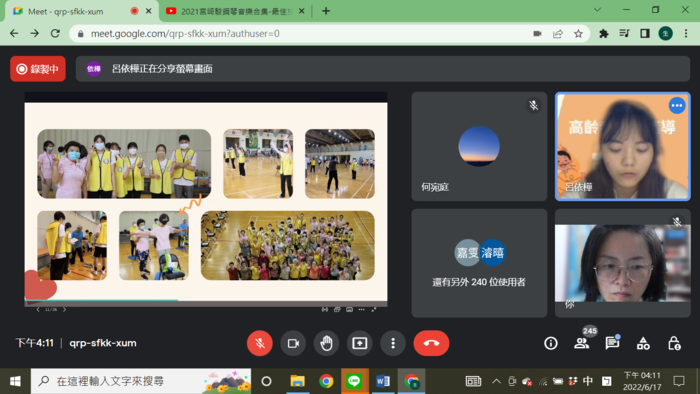Open a new browser tab

point(326,11)
